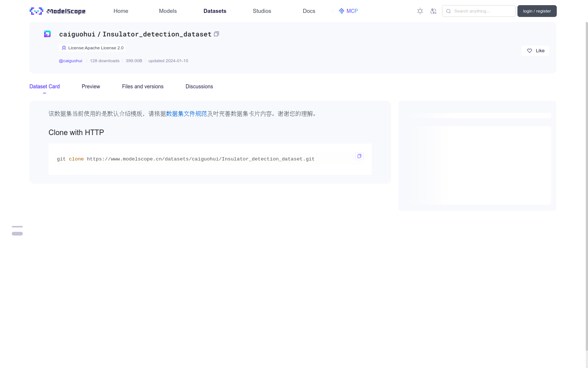Navigate to Studios
Image resolution: width=588 pixels, height=368 pixels.
click(262, 11)
